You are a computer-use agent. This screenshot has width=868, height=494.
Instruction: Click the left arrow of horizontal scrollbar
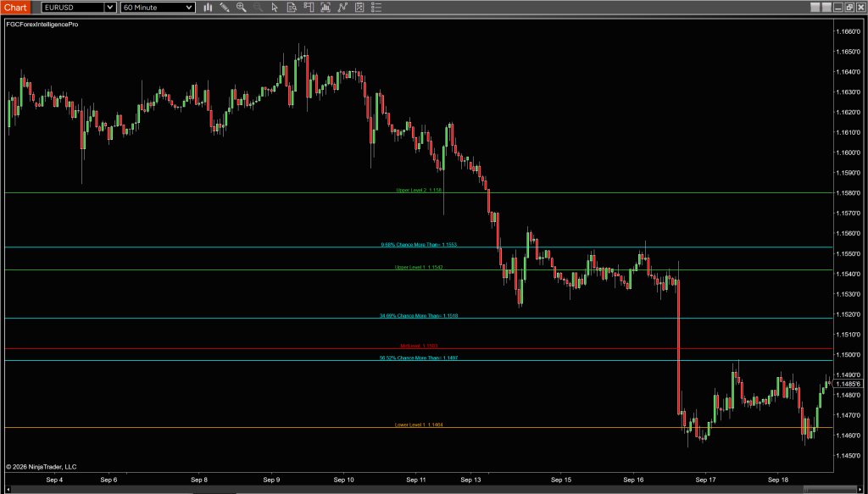pos(8,489)
